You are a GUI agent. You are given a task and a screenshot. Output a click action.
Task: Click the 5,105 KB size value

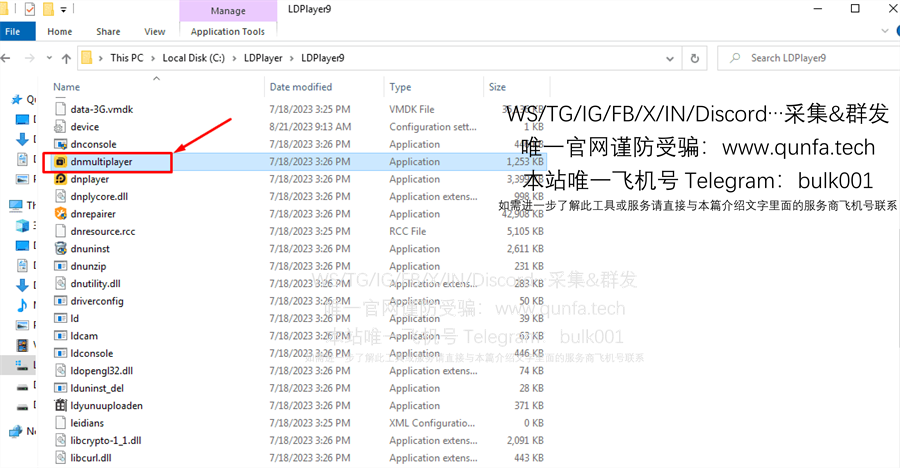point(525,231)
